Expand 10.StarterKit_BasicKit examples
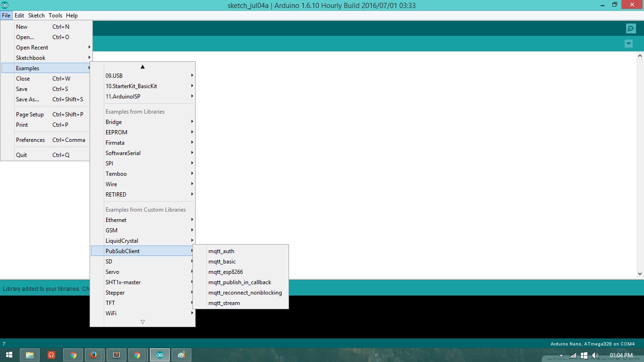This screenshot has width=644, height=362. (143, 86)
